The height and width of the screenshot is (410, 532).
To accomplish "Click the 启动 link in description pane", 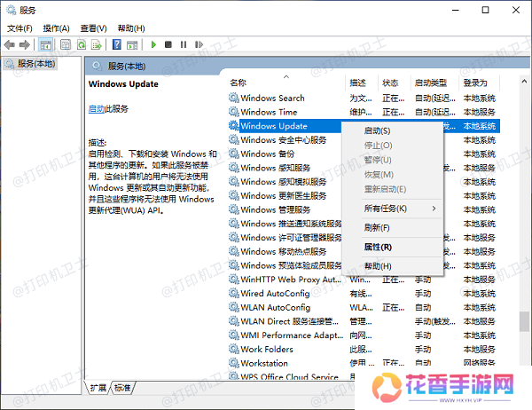I will (x=96, y=108).
